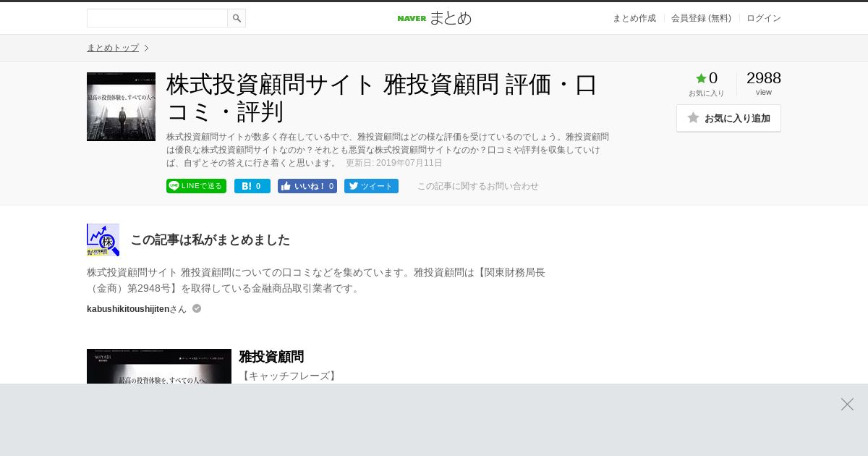Click the verified check badge beside author

click(x=197, y=308)
